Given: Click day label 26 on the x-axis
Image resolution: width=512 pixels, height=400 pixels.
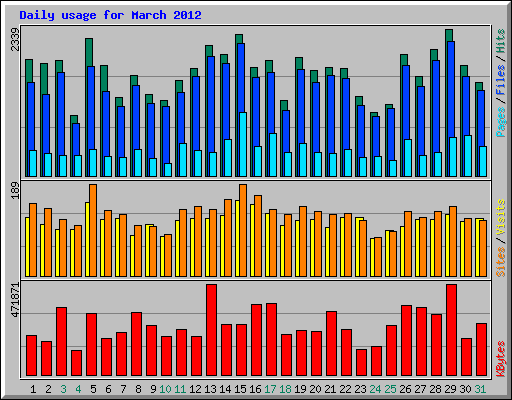Looking at the screenshot, I should [x=405, y=389].
